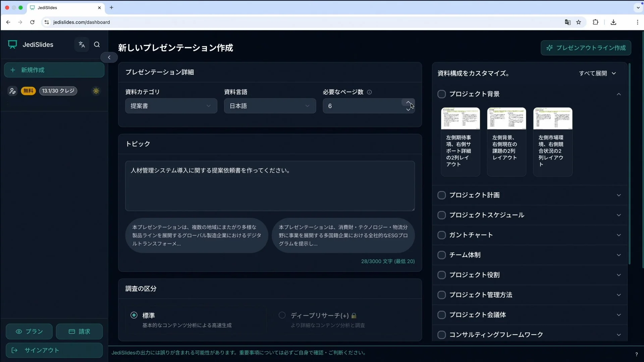Collapse sidebar with the left chevron button

(109, 57)
